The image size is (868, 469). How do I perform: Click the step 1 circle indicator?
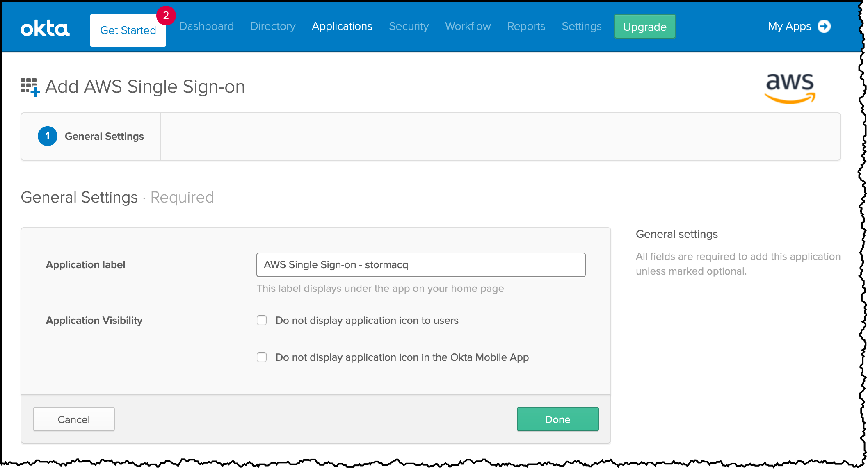coord(48,136)
